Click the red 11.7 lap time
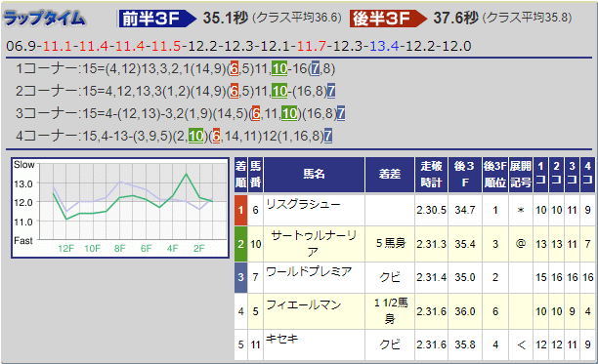The height and width of the screenshot is (364, 598). pos(312,46)
